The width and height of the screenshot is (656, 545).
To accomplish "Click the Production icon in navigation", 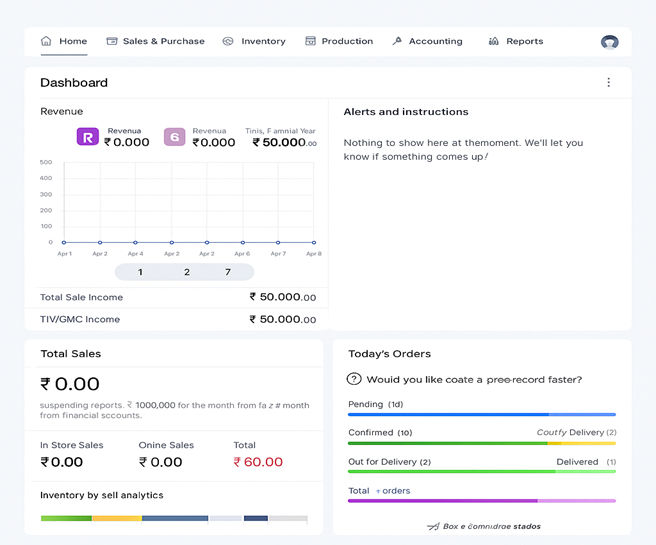I will click(x=311, y=41).
